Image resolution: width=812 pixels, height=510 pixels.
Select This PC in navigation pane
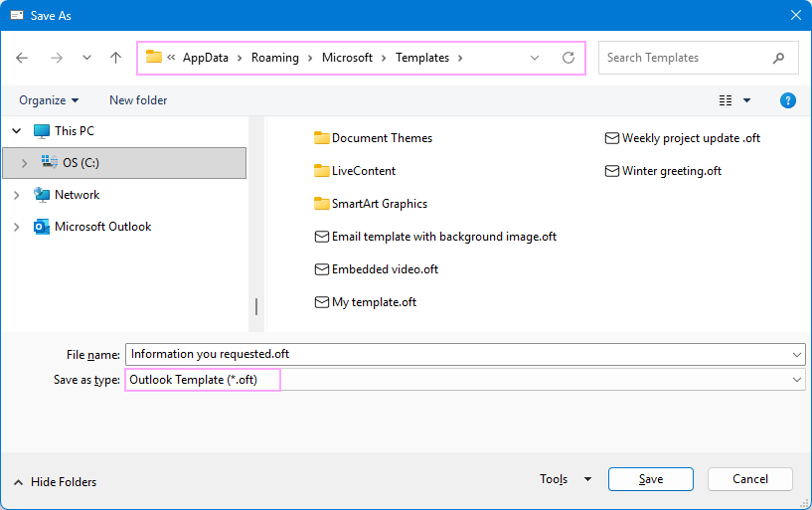tap(75, 131)
